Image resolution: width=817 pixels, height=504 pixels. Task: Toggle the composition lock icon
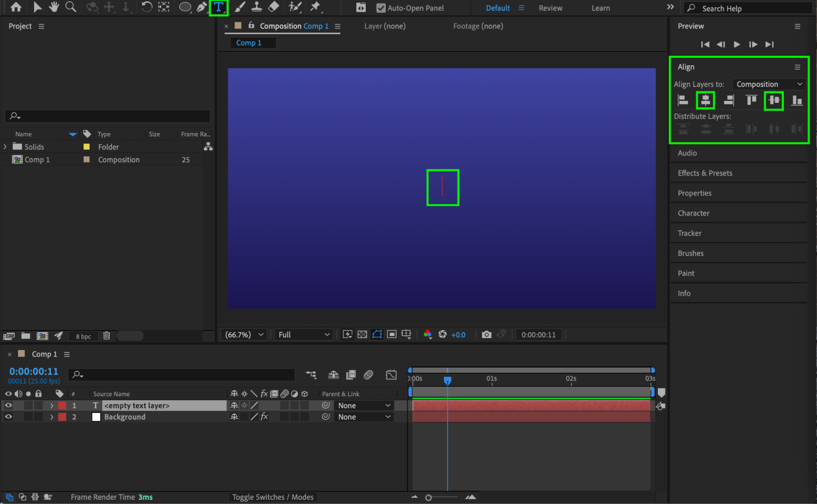(x=251, y=25)
